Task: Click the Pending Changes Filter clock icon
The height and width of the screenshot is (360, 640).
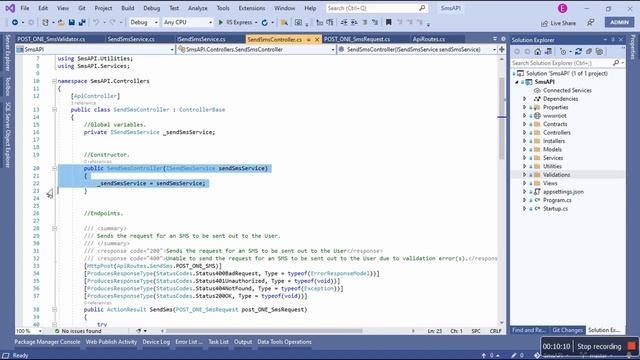Action: [563, 51]
